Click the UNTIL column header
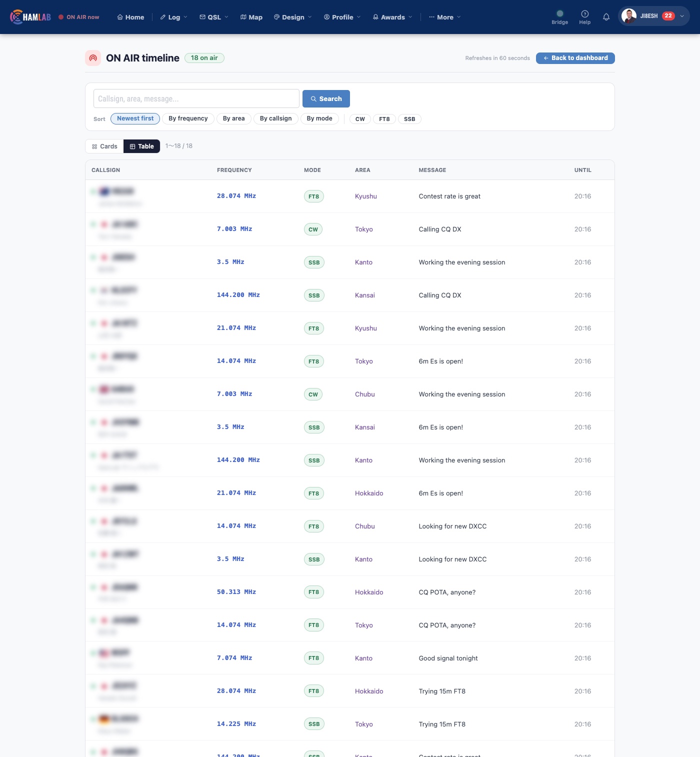 (583, 170)
